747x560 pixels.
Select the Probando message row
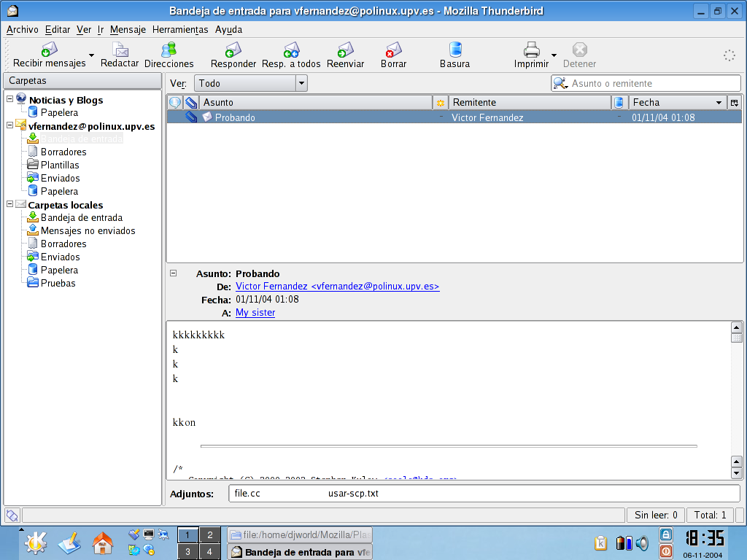(x=454, y=117)
